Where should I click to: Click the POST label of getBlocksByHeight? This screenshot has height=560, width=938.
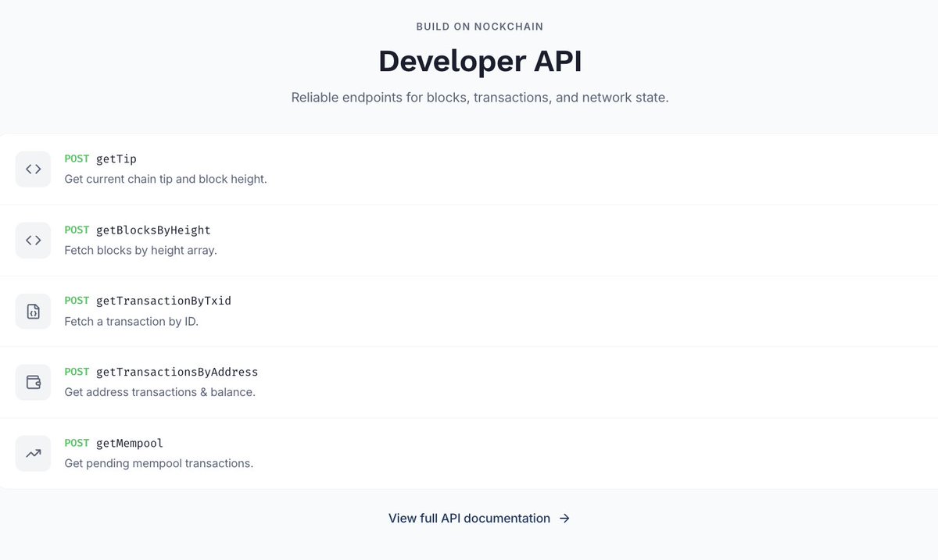pyautogui.click(x=77, y=230)
